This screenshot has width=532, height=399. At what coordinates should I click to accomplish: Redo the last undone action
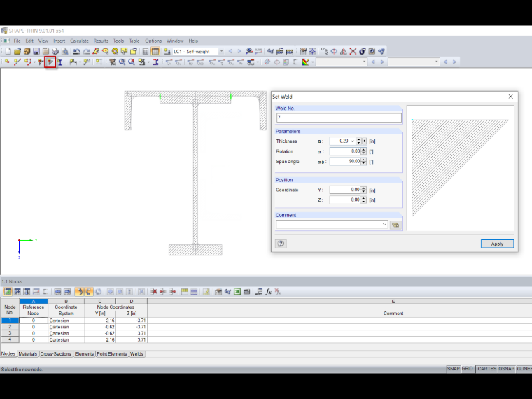coord(86,51)
